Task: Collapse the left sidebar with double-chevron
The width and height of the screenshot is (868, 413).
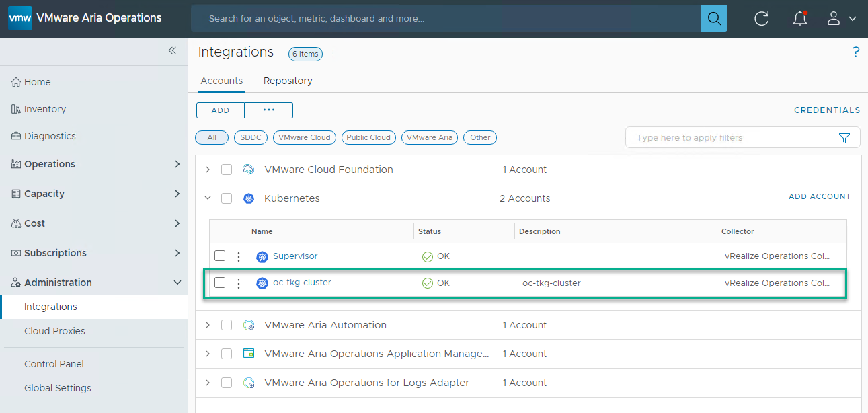Action: 172,50
